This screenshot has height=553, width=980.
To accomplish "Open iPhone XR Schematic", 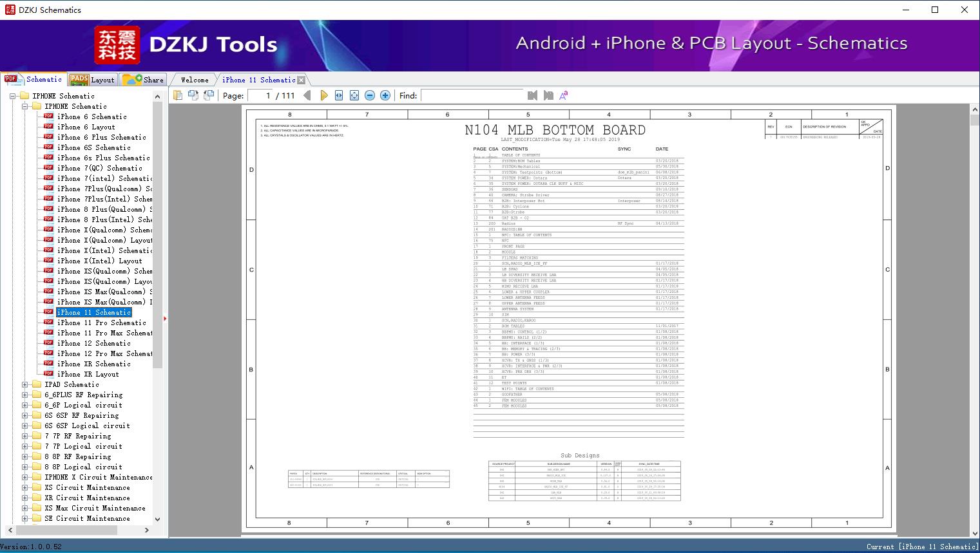I will point(93,364).
